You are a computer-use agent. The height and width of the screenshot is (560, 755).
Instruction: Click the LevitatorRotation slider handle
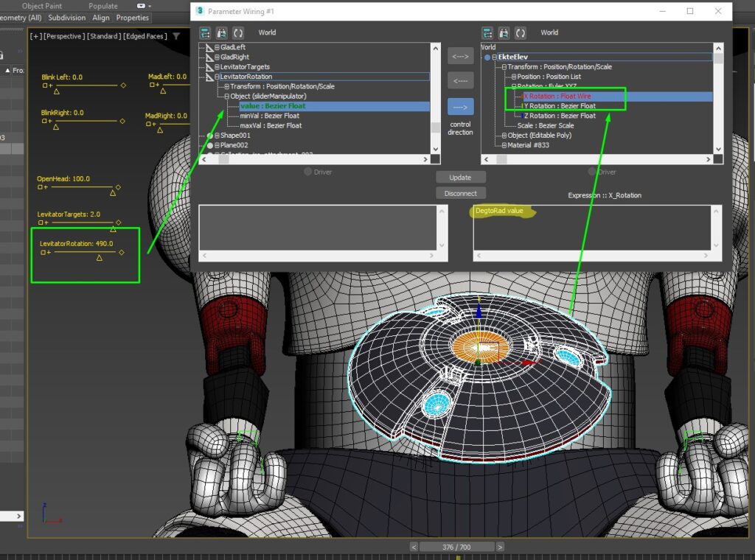coord(100,258)
